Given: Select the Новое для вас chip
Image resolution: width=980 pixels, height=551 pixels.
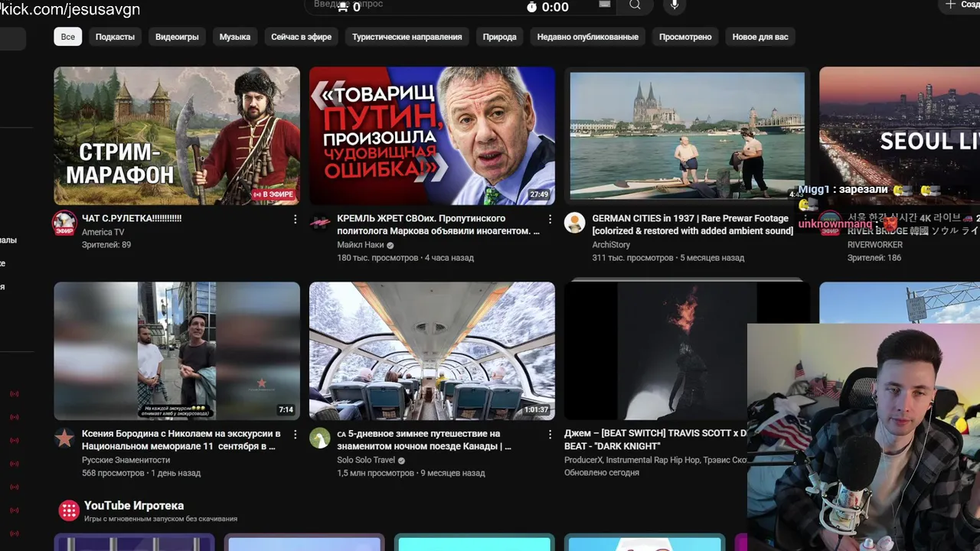Looking at the screenshot, I should [x=760, y=37].
